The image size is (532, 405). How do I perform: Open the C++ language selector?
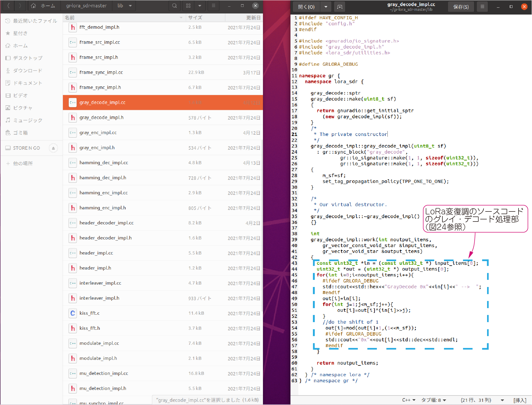pyautogui.click(x=409, y=400)
